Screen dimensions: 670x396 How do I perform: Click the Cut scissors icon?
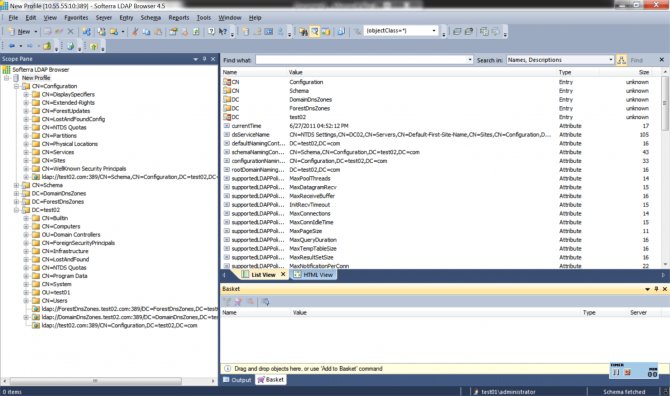pos(135,32)
